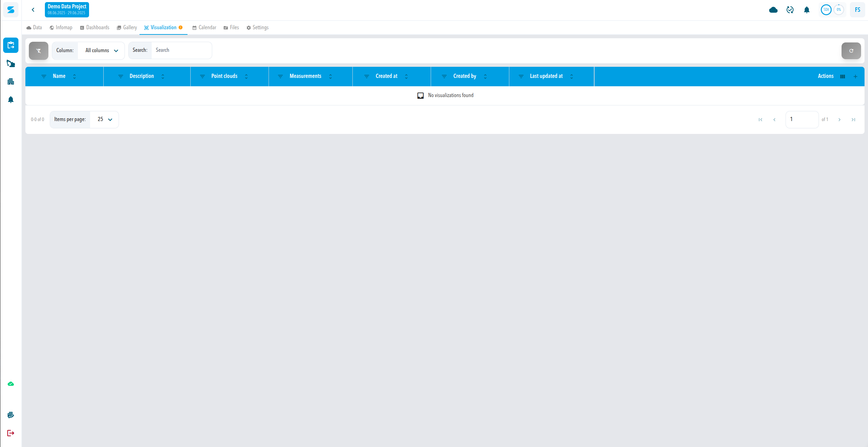Sort by Description column

point(163,77)
